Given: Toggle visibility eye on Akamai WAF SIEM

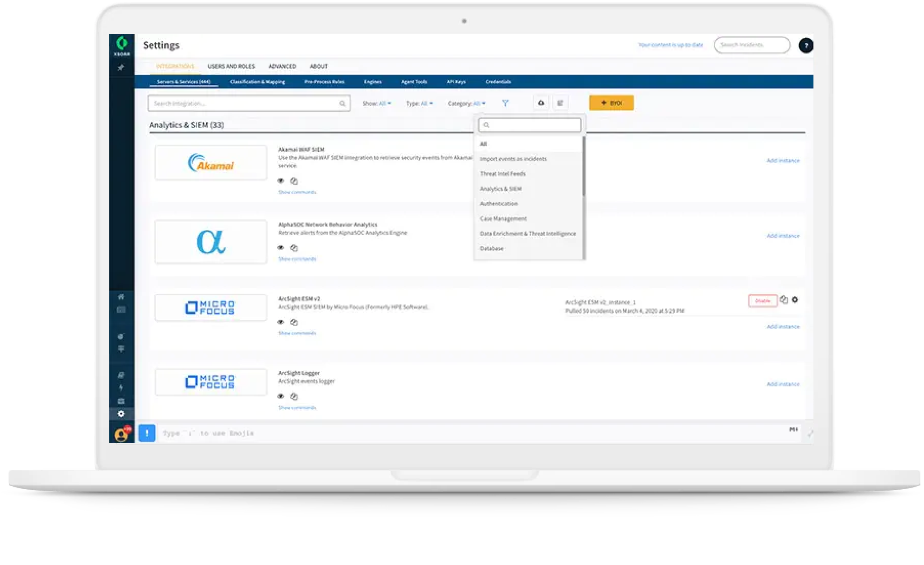Looking at the screenshot, I should (281, 181).
